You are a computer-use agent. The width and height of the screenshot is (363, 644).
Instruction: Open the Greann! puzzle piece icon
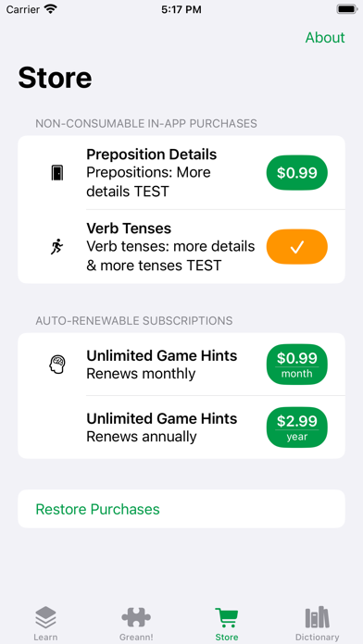pyautogui.click(x=136, y=617)
